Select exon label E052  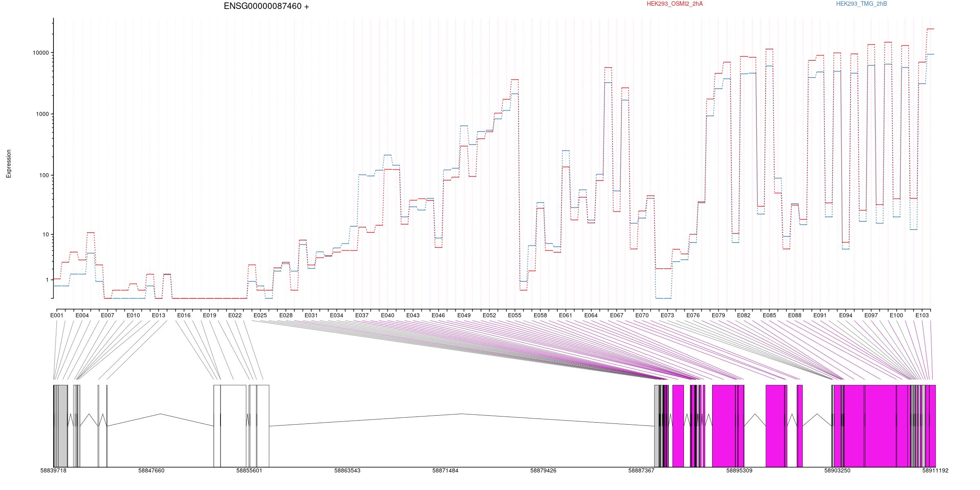click(x=489, y=316)
